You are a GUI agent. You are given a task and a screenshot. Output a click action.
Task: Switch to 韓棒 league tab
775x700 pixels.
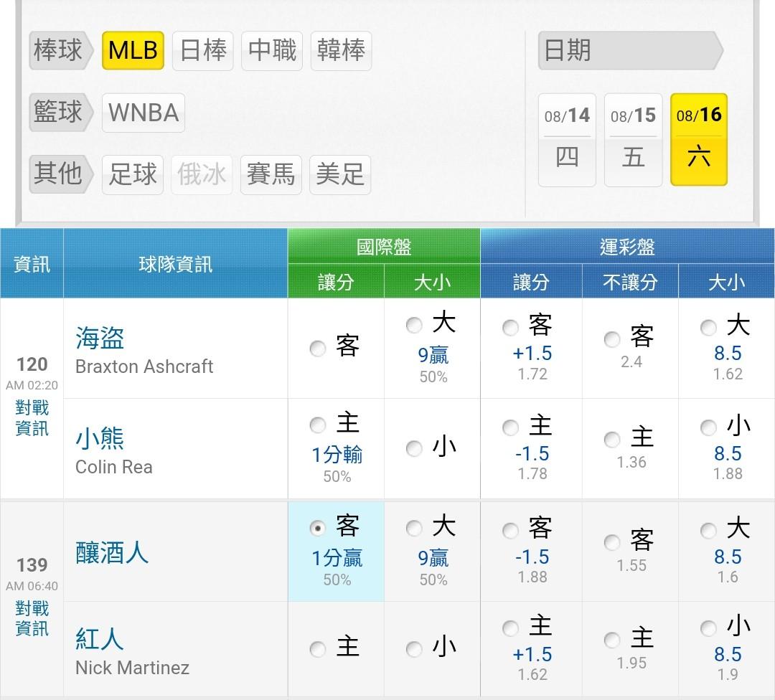[341, 50]
